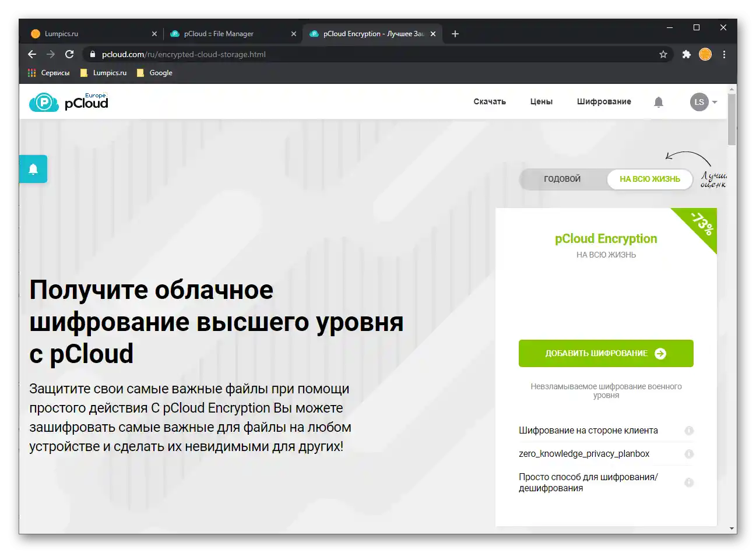The width and height of the screenshot is (756, 553).
Task: Click the page vertical scrollbar thumb
Action: pos(732,119)
